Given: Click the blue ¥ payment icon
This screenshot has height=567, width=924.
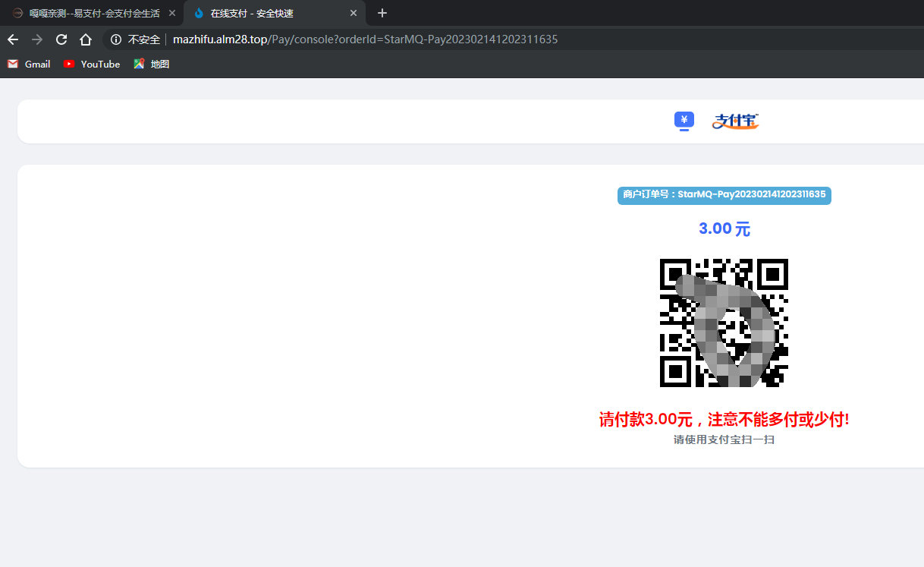Looking at the screenshot, I should click(x=684, y=121).
